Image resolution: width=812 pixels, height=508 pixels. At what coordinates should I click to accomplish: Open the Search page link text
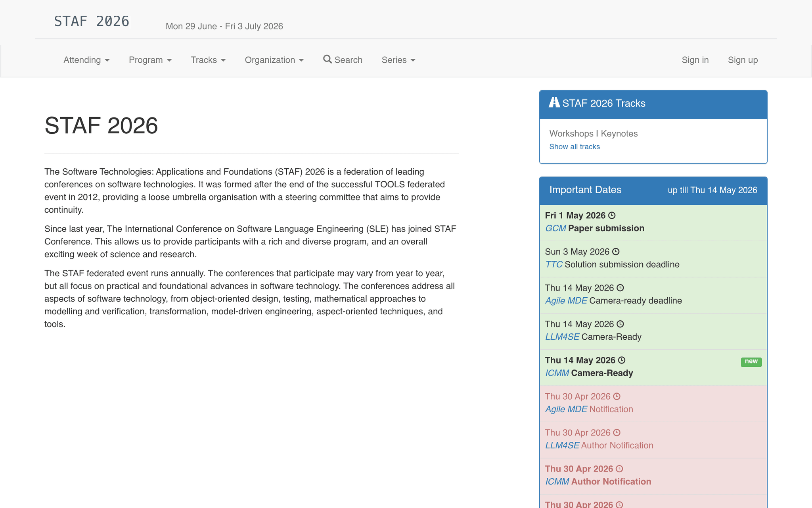(x=349, y=60)
